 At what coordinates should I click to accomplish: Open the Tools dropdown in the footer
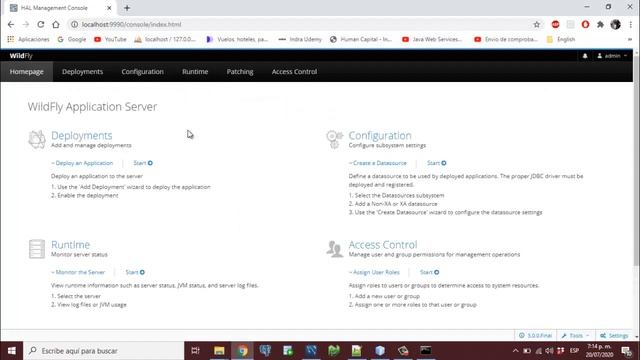point(575,336)
